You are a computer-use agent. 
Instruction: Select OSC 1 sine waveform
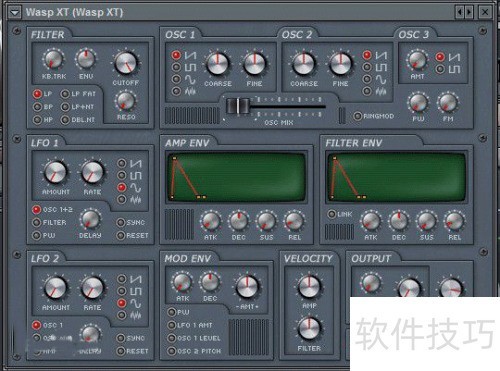pos(176,79)
